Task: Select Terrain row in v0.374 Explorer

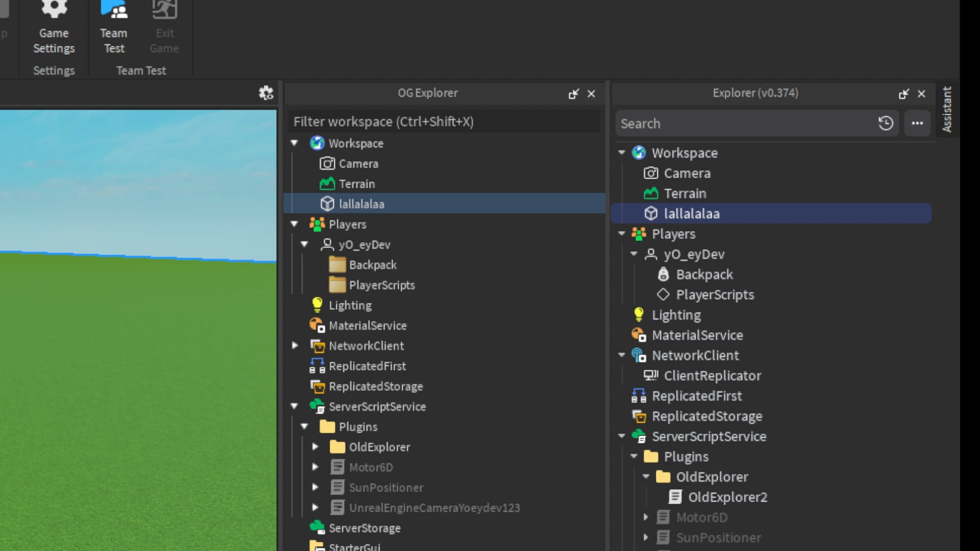Action: 771,193
